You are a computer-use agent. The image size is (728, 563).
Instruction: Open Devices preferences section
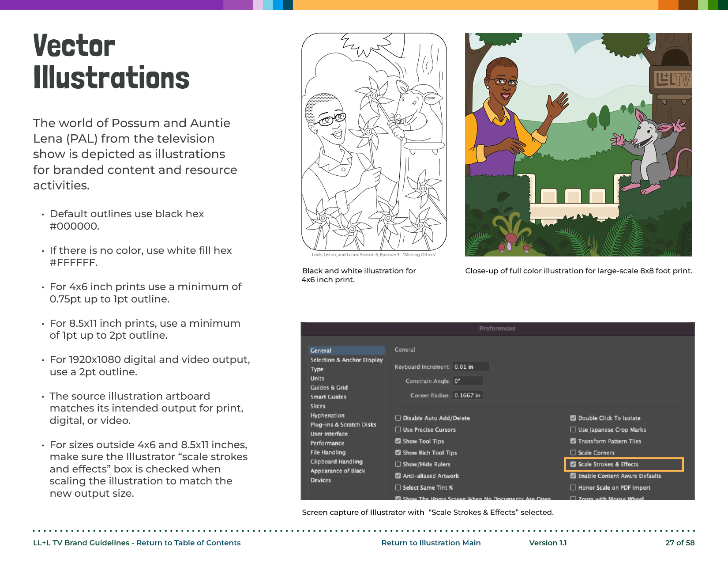pos(320,480)
